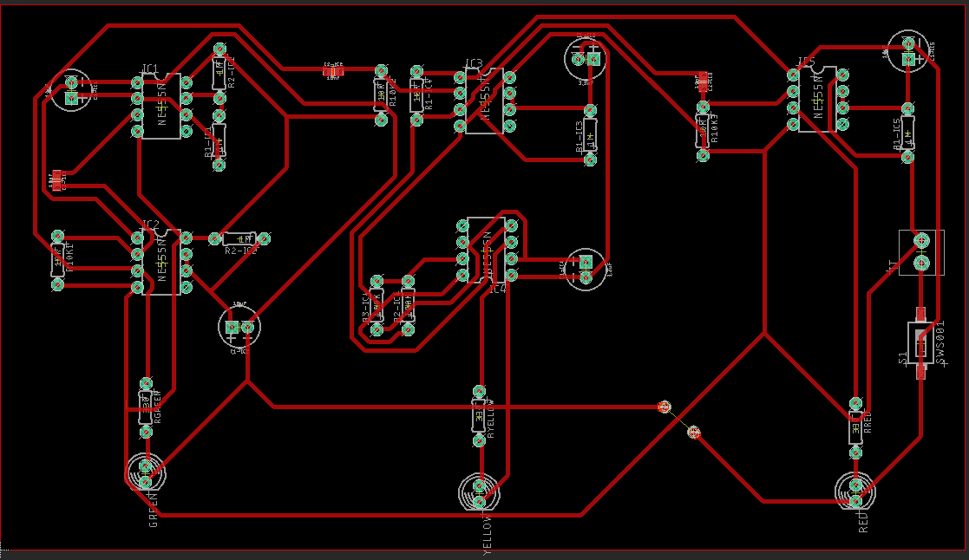Viewport: 969px width, 560px height.
Task: Click the R3-IC4 resistor
Action: 376,305
